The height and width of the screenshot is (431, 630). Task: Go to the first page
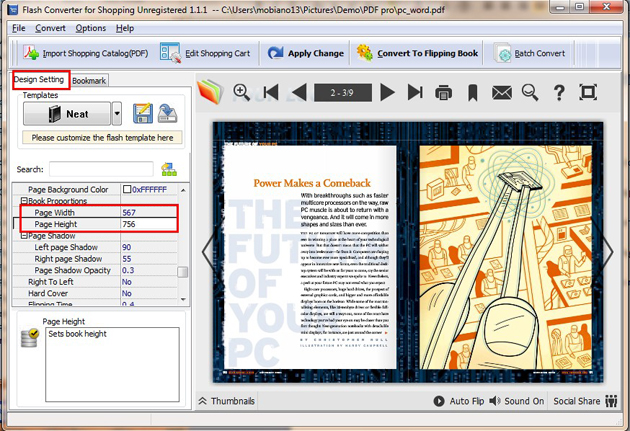coord(271,92)
